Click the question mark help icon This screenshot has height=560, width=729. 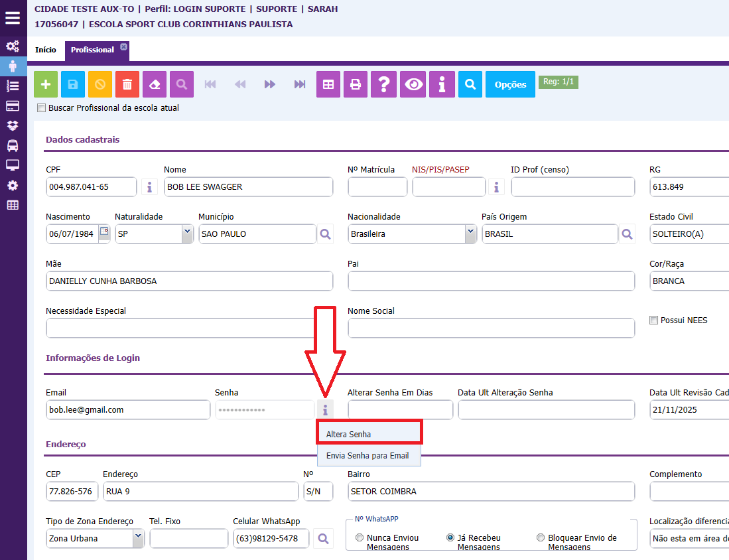tap(383, 84)
